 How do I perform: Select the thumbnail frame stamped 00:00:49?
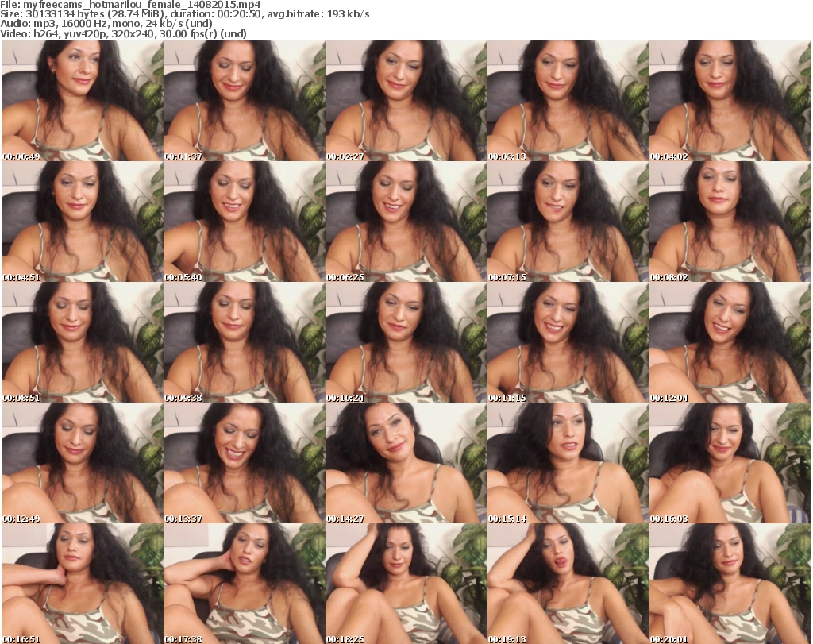coord(83,101)
